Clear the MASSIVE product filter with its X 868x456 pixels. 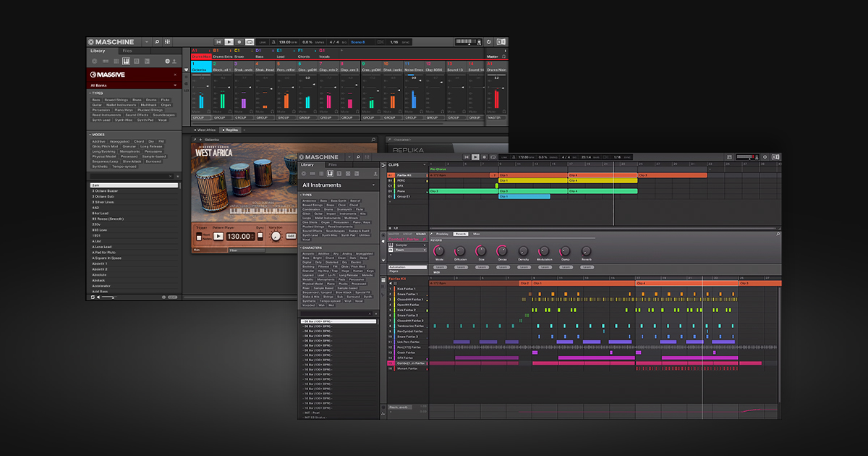pyautogui.click(x=175, y=75)
